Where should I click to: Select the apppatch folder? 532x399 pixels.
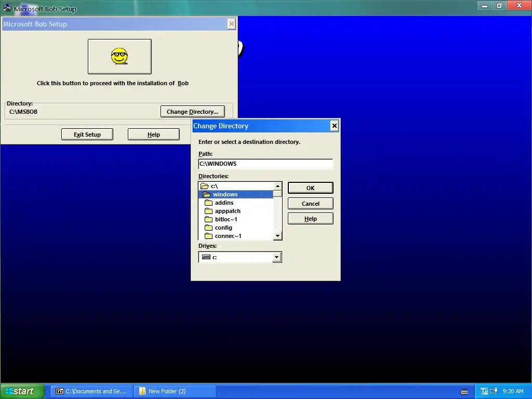(236, 211)
